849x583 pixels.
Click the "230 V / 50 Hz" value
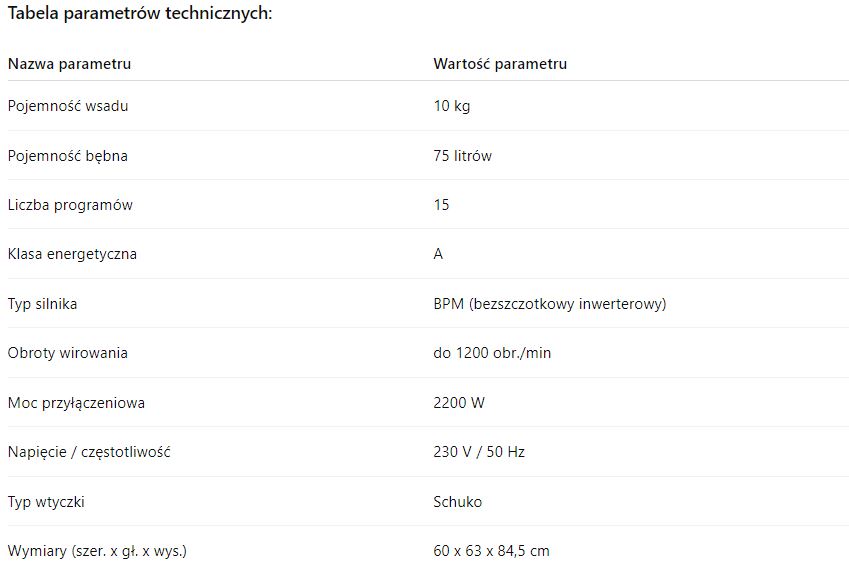479,452
